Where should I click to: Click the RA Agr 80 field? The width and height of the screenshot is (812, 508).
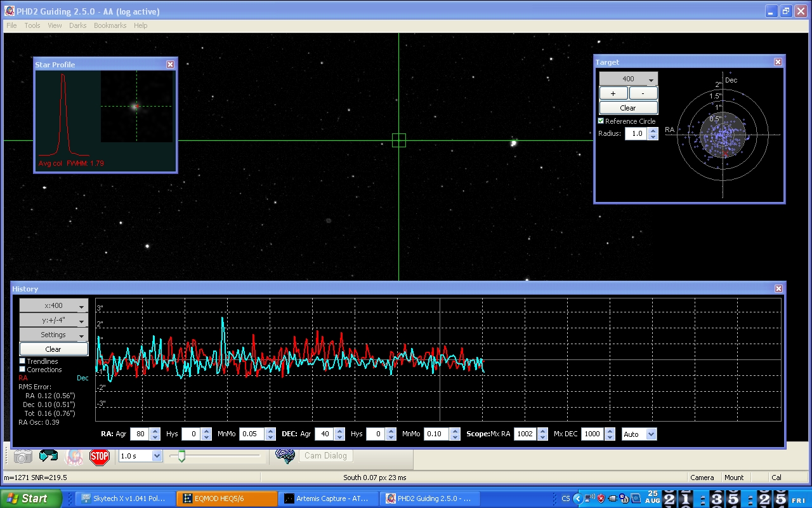tap(140, 434)
